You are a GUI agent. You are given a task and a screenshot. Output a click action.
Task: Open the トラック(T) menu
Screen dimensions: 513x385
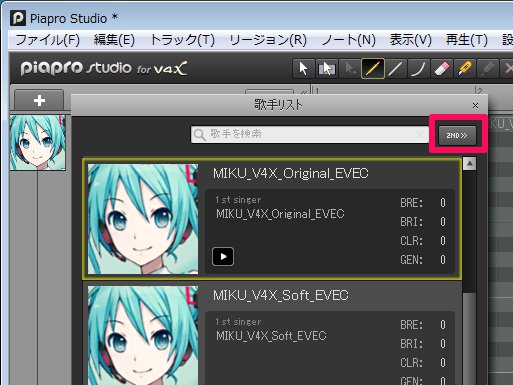pos(182,40)
